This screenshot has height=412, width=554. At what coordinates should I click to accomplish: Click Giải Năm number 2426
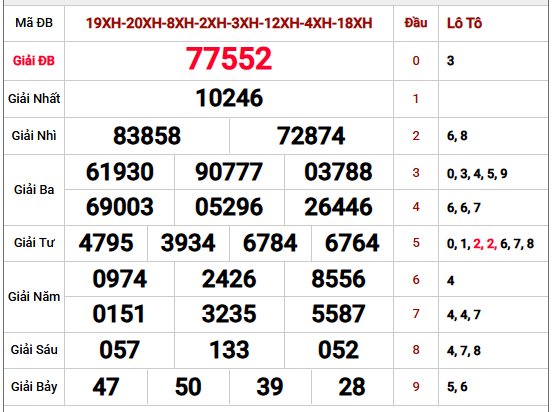point(229,279)
